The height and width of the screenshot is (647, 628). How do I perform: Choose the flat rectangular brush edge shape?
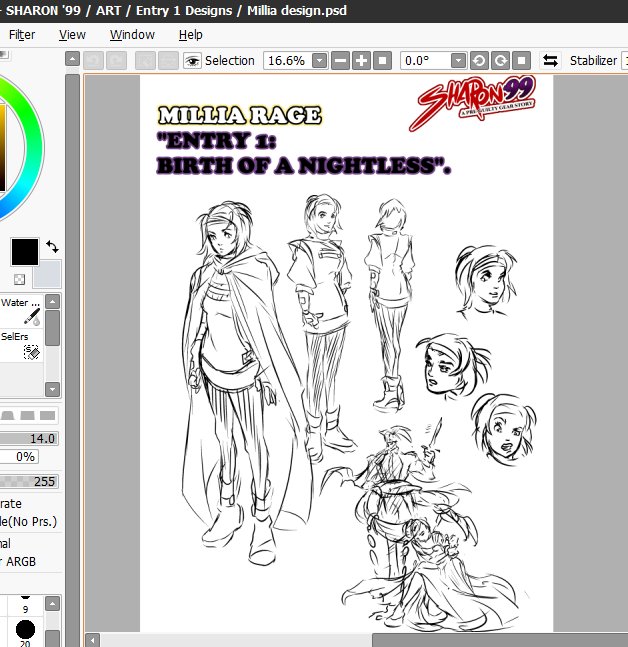47,415
